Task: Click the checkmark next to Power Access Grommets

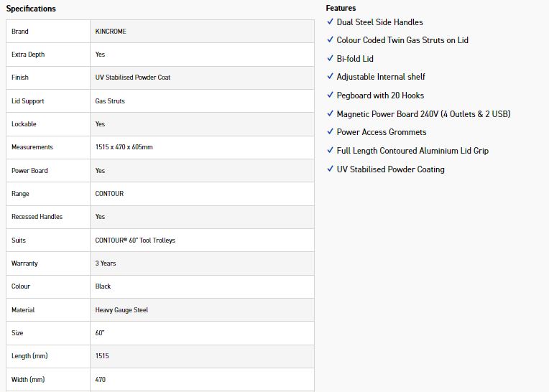Action: tap(330, 131)
